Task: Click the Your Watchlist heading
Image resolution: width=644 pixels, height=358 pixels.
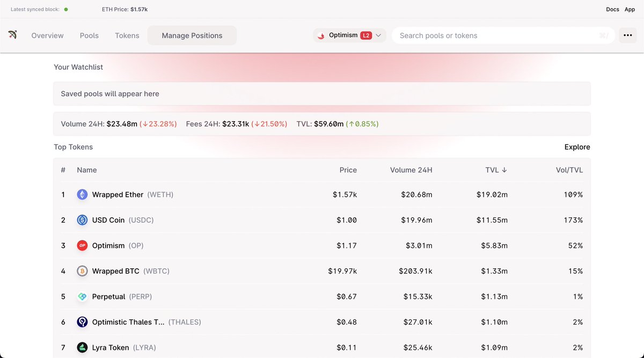Action: click(78, 67)
